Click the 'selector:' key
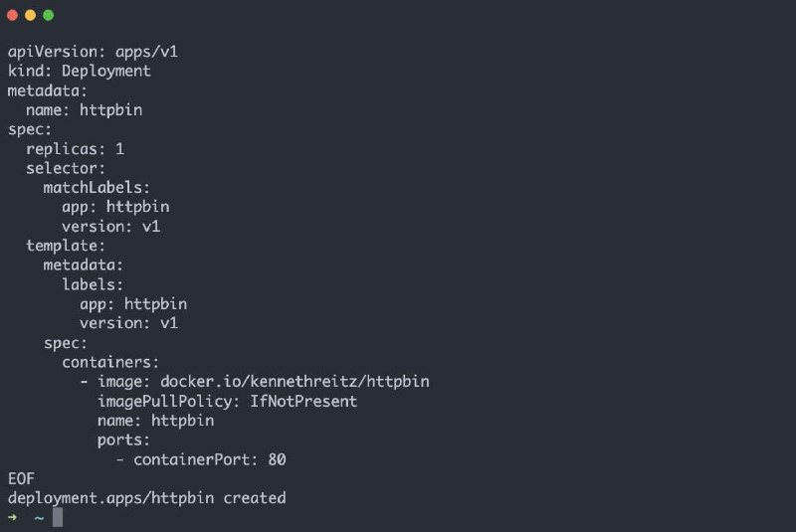796x532 pixels. click(66, 168)
